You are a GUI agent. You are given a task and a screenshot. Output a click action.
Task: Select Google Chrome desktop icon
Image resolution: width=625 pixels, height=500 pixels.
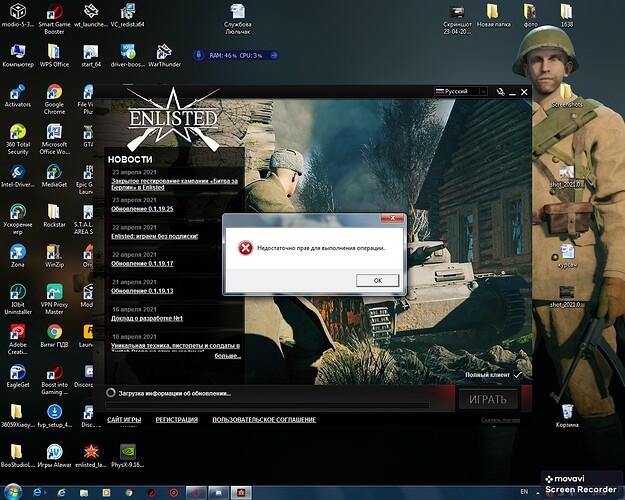(x=54, y=99)
